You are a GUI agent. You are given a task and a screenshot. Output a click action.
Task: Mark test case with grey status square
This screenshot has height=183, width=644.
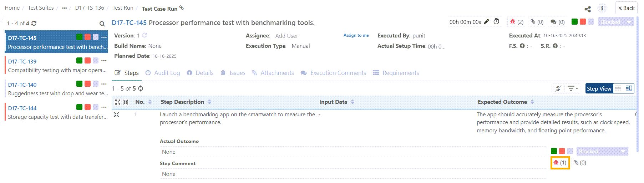click(591, 22)
